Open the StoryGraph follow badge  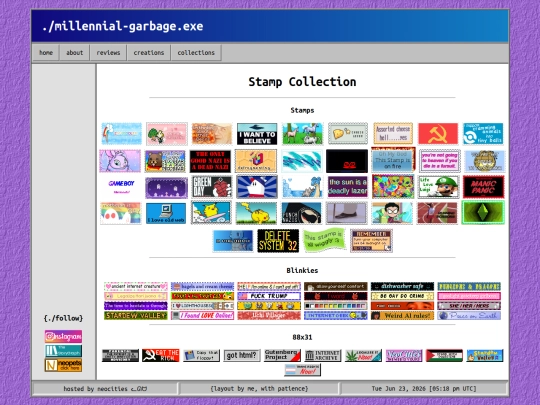click(x=63, y=351)
